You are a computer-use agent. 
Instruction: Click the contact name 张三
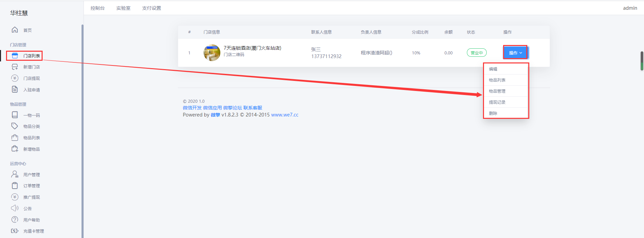(316, 49)
